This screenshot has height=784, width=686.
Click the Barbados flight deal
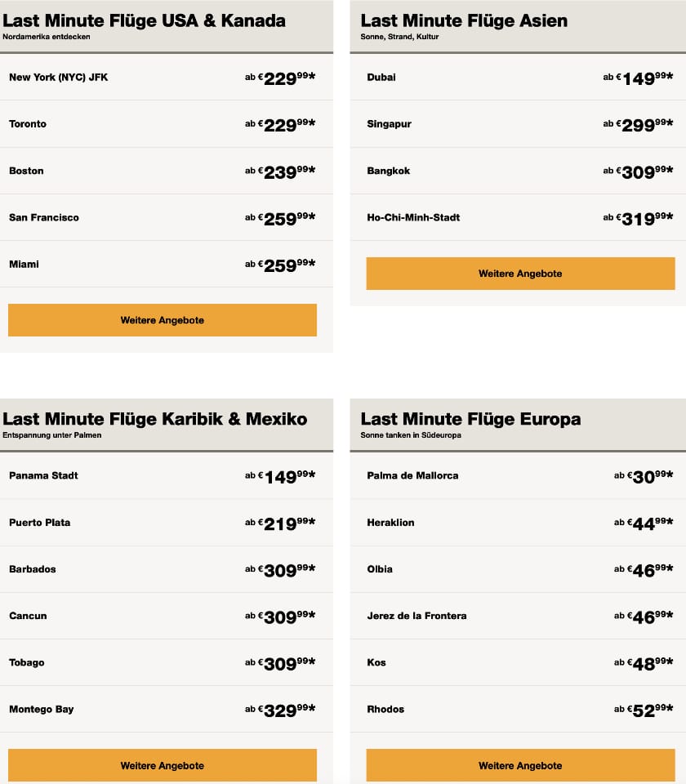162,568
